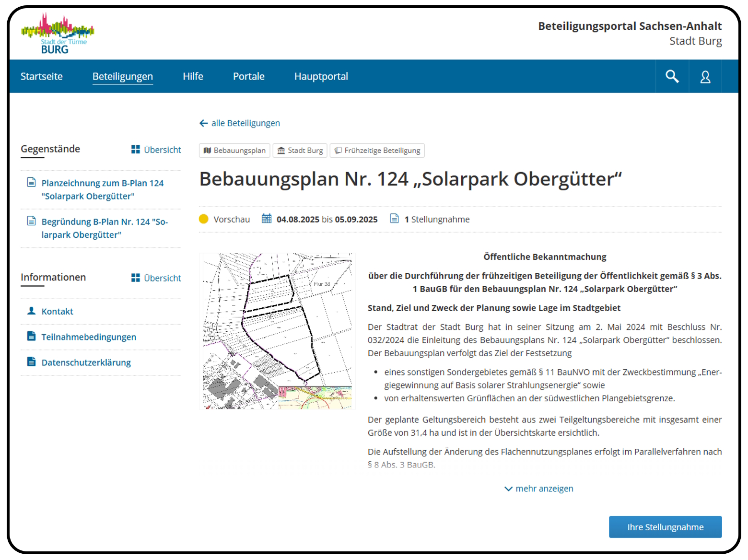
Task: Open the site plan map thumbnail
Action: 277,331
